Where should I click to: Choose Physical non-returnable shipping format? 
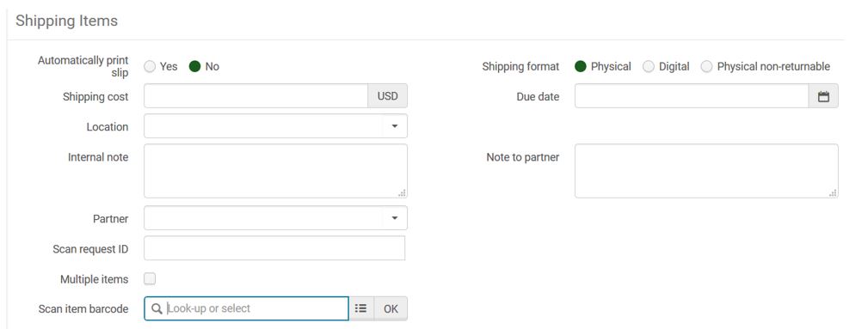point(707,66)
